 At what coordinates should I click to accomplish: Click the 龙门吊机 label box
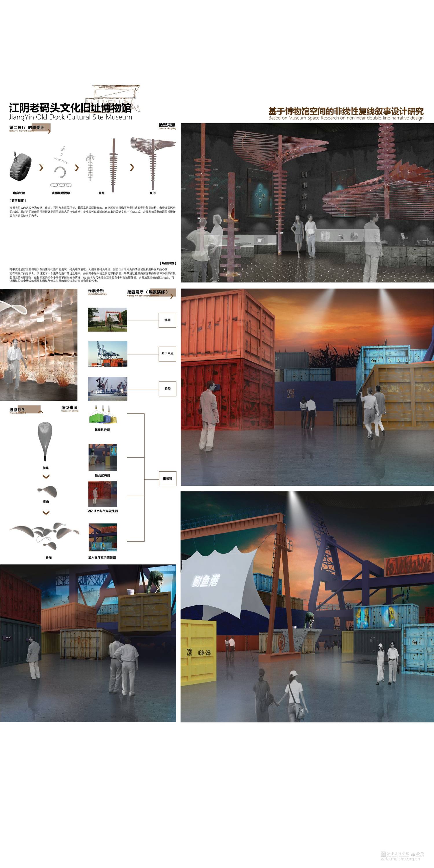pos(167,354)
